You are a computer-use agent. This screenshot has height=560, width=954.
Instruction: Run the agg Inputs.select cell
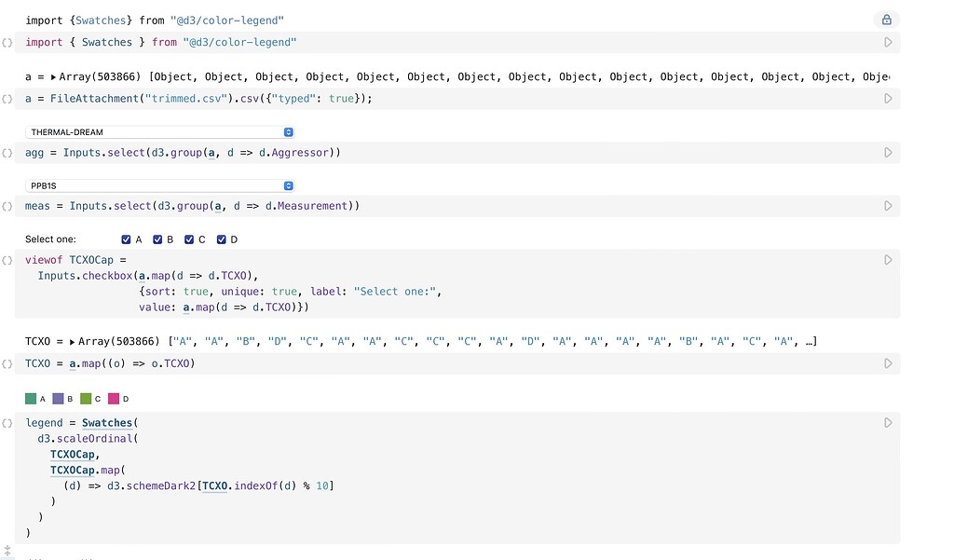[x=888, y=153]
